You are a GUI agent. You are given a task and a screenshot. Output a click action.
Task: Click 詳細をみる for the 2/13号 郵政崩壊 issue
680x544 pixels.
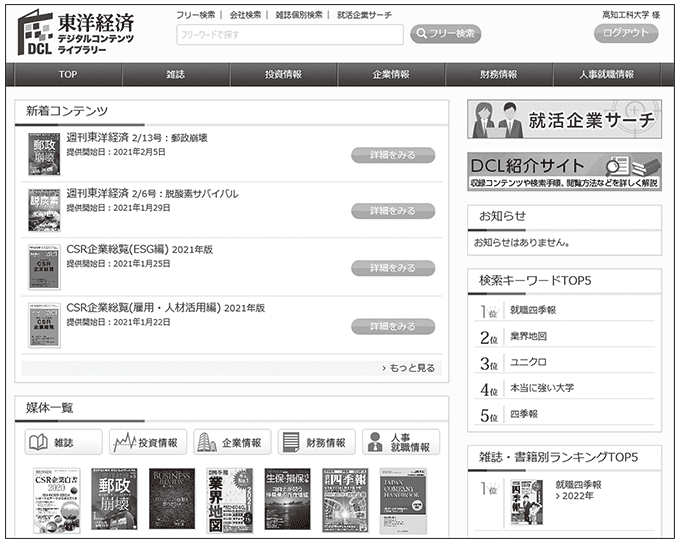(393, 155)
